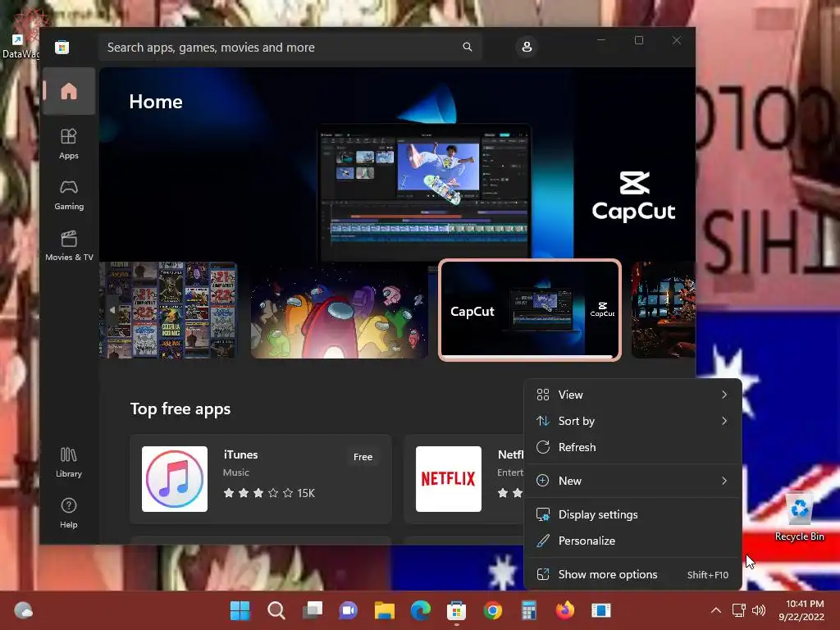Image resolution: width=840 pixels, height=630 pixels.
Task: Select the movie posters collage thumbnail
Action: 168,310
